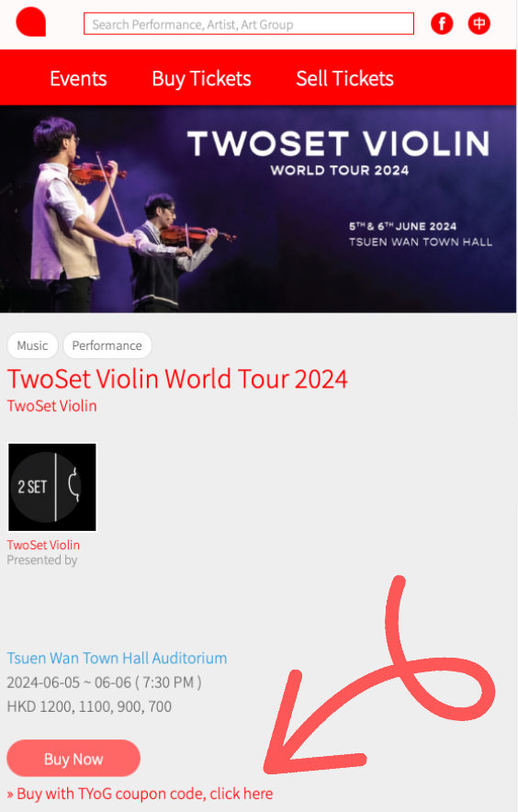Open Tsuen Wan Town Hall Auditorium venue link
This screenshot has width=518, height=812.
point(117,659)
